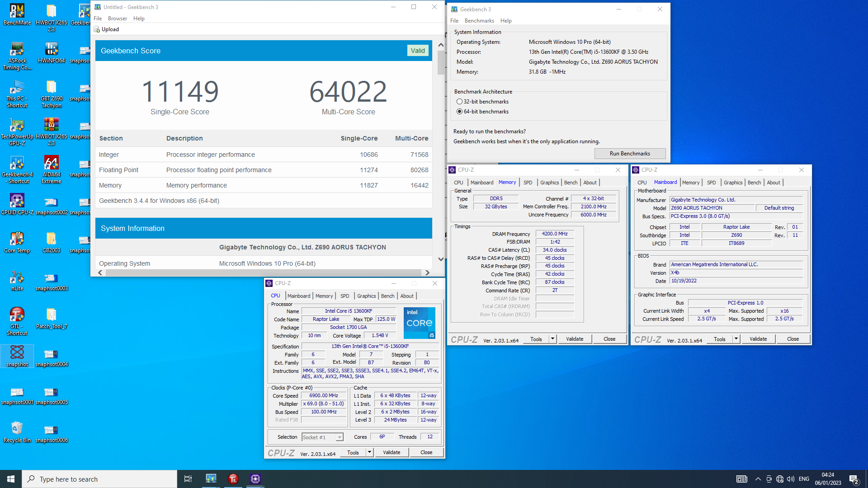
Task: Click Run Benchmarks button
Action: tap(630, 154)
